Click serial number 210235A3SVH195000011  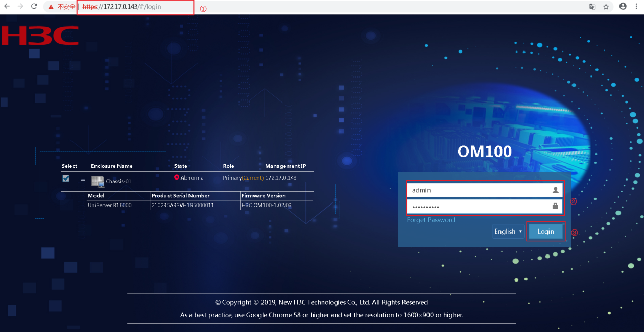click(183, 205)
